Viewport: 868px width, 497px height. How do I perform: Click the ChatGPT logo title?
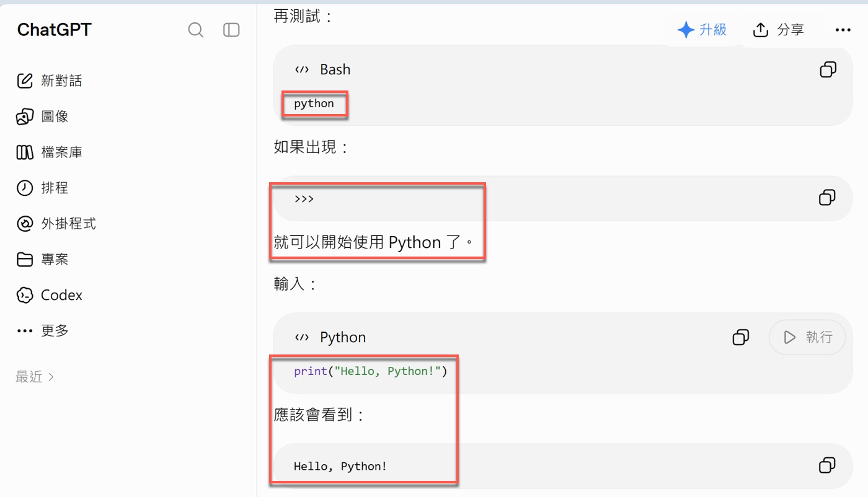[54, 30]
